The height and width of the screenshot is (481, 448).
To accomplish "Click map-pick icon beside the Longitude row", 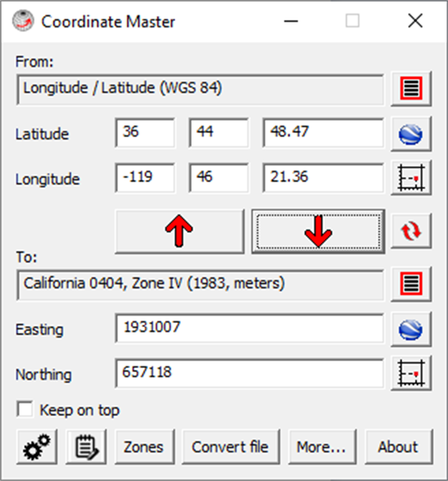I will [411, 178].
